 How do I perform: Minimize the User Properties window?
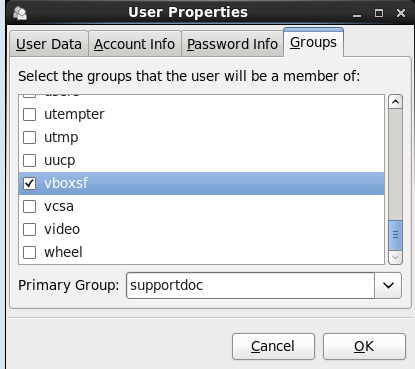pyautogui.click(x=357, y=13)
